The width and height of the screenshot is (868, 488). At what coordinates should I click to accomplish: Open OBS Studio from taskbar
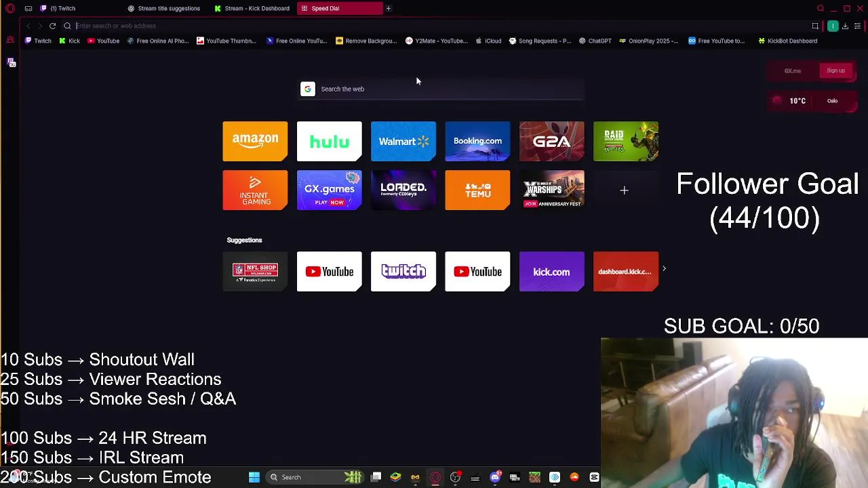[x=455, y=477]
